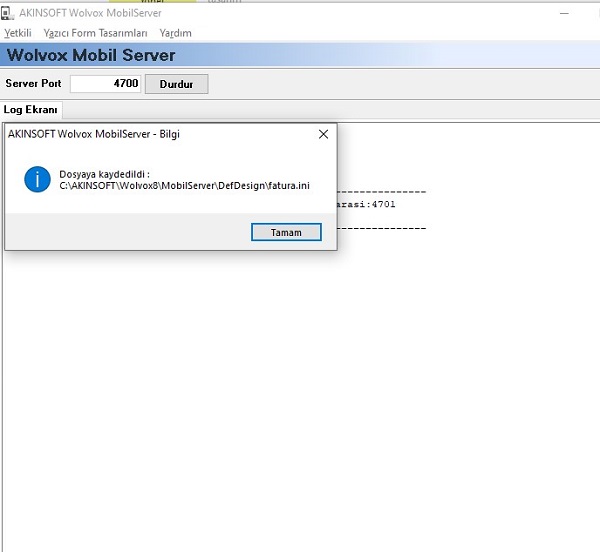Minimize the Wolvox MobilServer window

(x=564, y=13)
